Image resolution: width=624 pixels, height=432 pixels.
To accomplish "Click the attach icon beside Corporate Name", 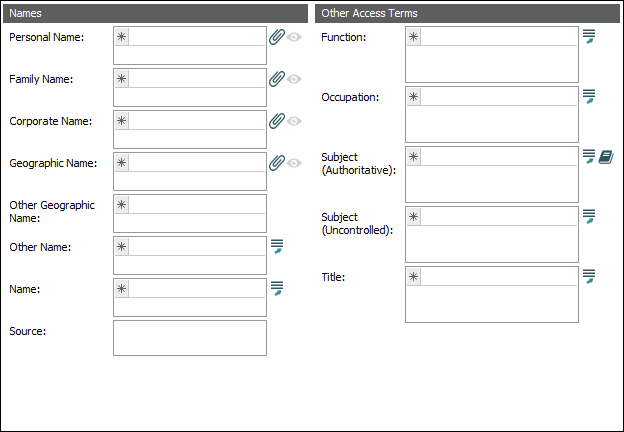I will [277, 121].
